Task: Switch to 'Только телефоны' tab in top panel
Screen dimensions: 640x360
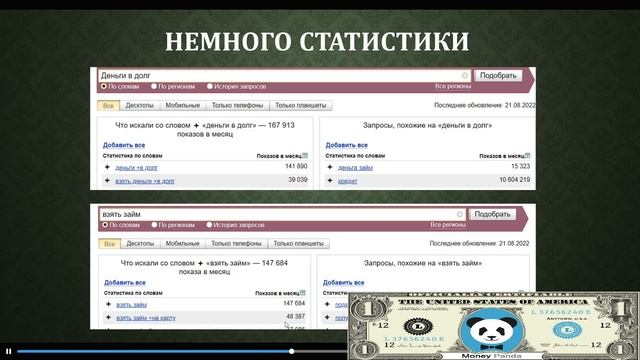Action: pos(237,105)
